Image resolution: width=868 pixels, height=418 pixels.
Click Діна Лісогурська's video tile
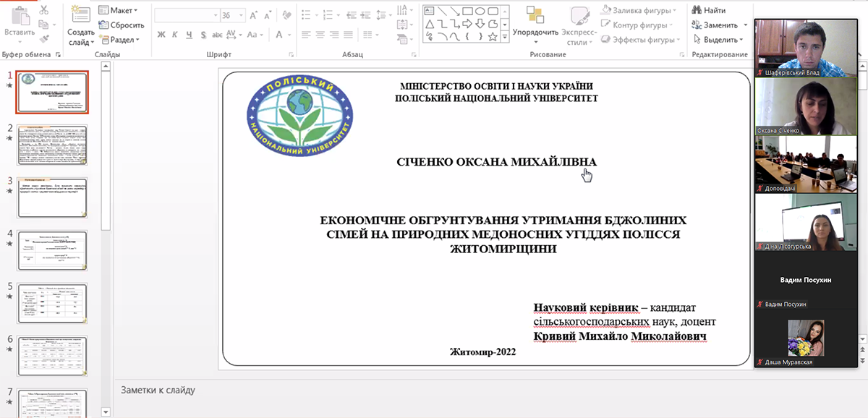coord(805,223)
